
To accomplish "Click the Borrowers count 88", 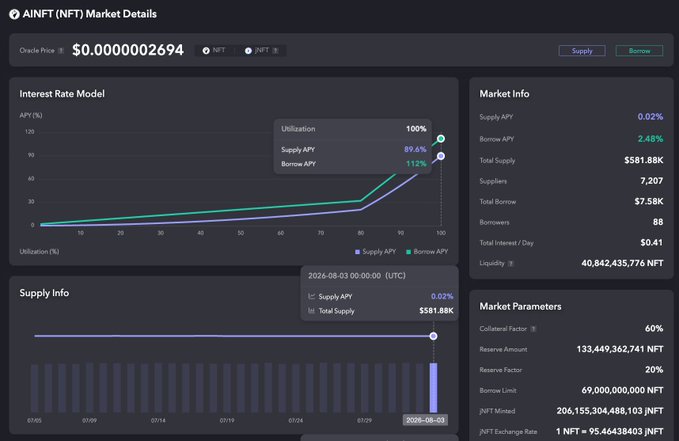I will pyautogui.click(x=658, y=222).
